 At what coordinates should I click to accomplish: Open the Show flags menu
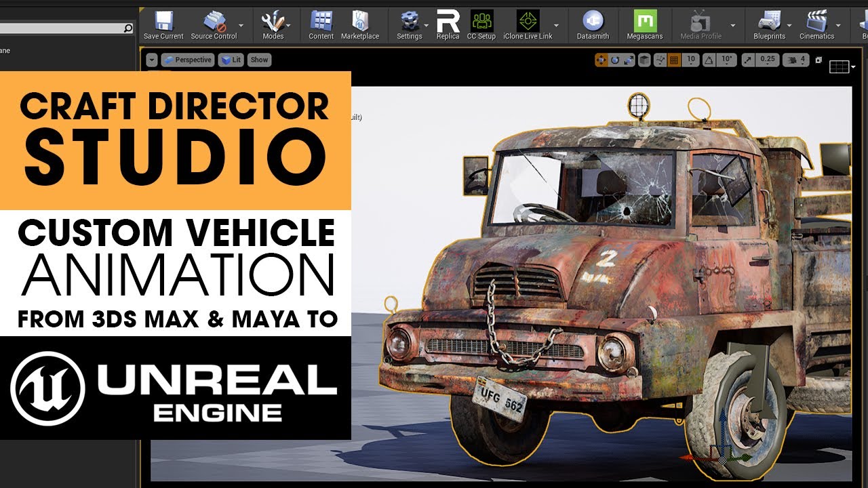259,60
